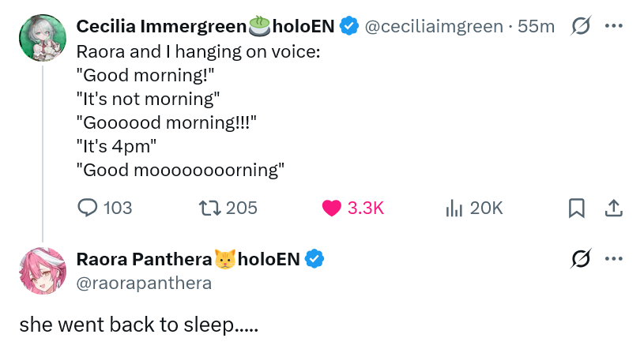The image size is (644, 353).
Task: Open replies on Cecilia's tweet
Action: click(88, 208)
